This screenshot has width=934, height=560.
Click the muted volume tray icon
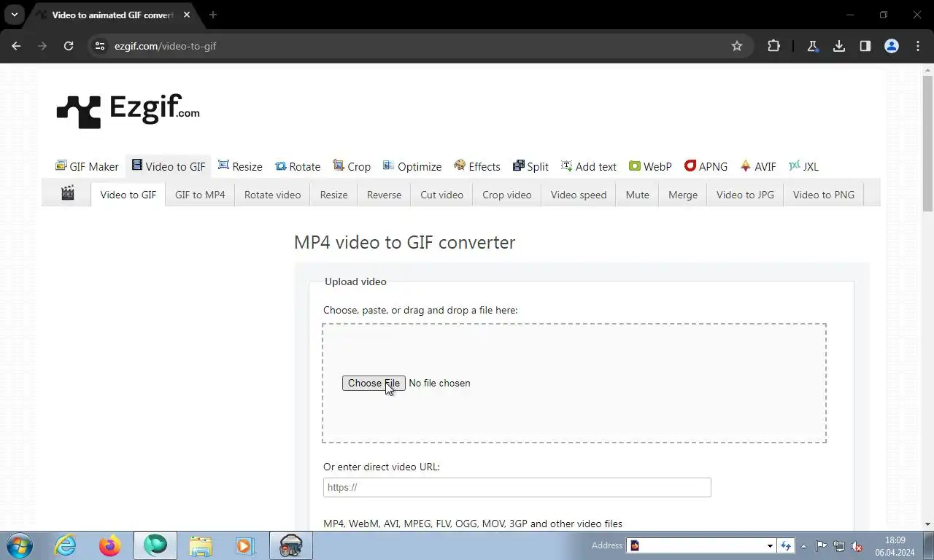pyautogui.click(x=857, y=546)
